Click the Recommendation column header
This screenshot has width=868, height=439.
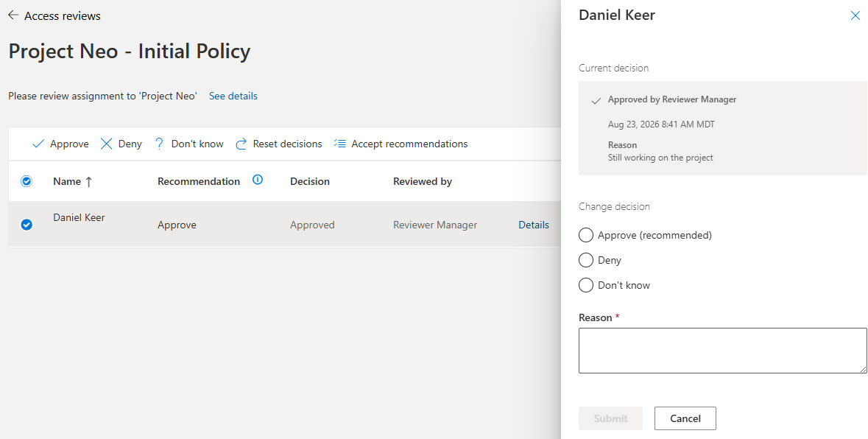point(199,182)
